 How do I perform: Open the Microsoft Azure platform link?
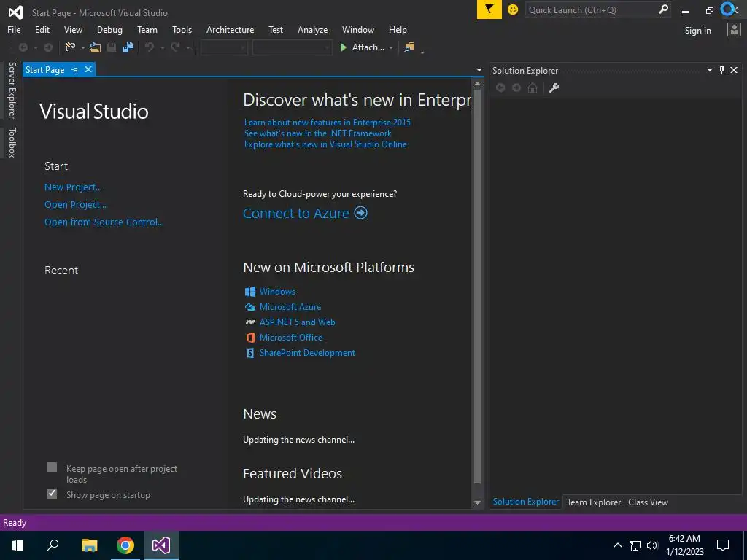(x=290, y=307)
